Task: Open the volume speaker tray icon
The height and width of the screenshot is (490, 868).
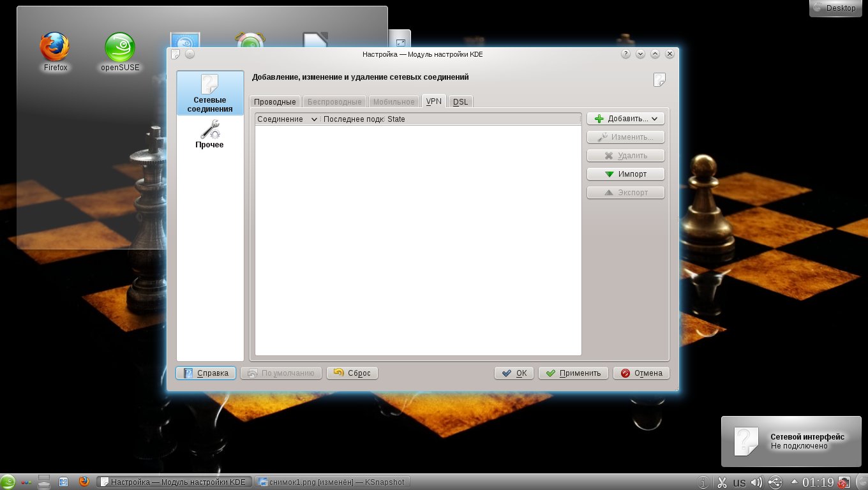Action: tap(757, 482)
